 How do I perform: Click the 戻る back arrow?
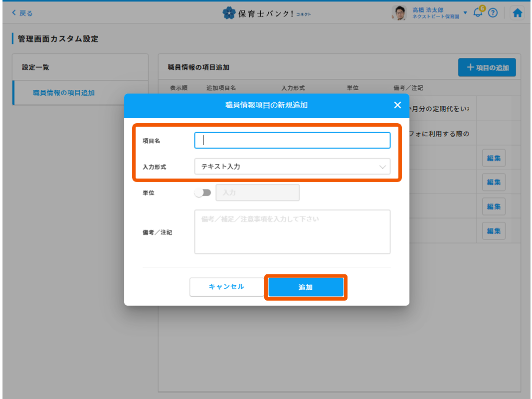[22, 13]
